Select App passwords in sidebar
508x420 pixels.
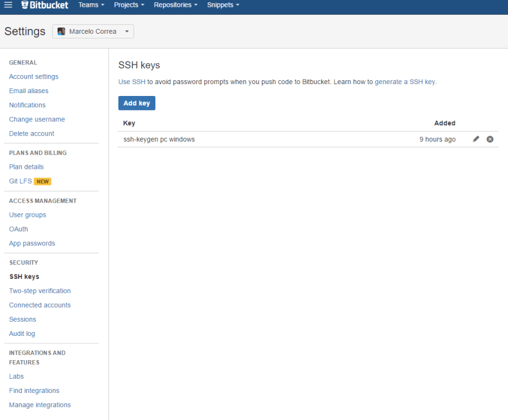(32, 244)
